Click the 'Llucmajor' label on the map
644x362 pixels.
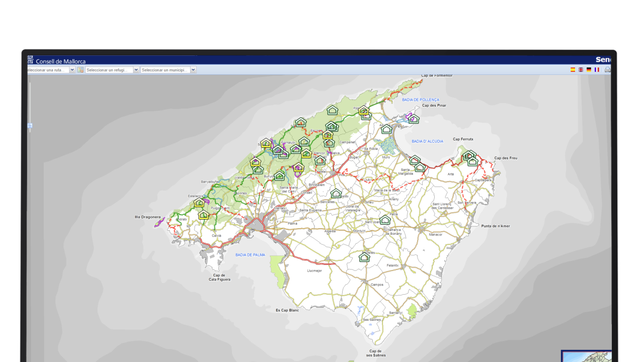point(314,270)
